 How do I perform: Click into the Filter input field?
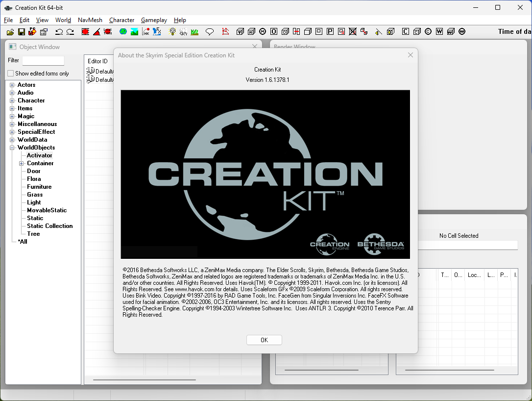pyautogui.click(x=43, y=60)
